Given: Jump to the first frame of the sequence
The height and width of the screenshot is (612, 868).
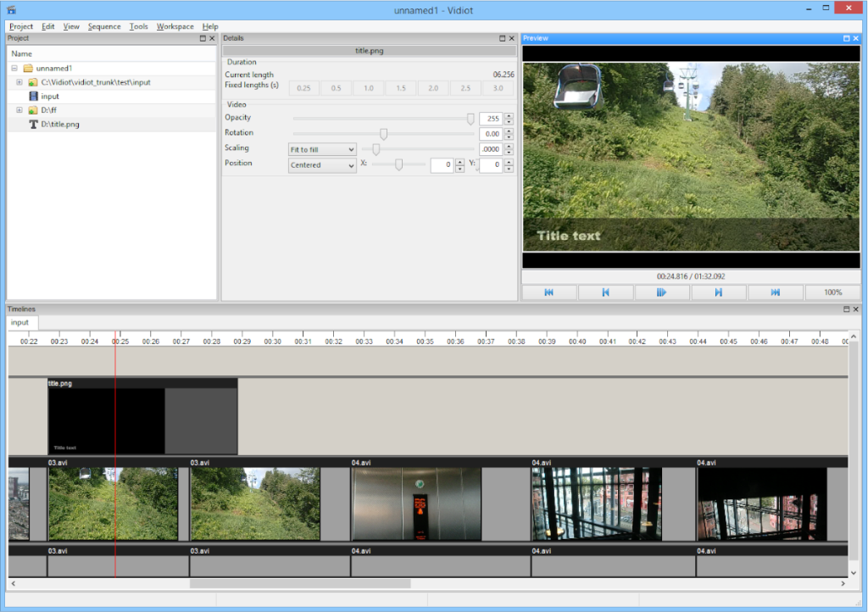Looking at the screenshot, I should tap(549, 292).
